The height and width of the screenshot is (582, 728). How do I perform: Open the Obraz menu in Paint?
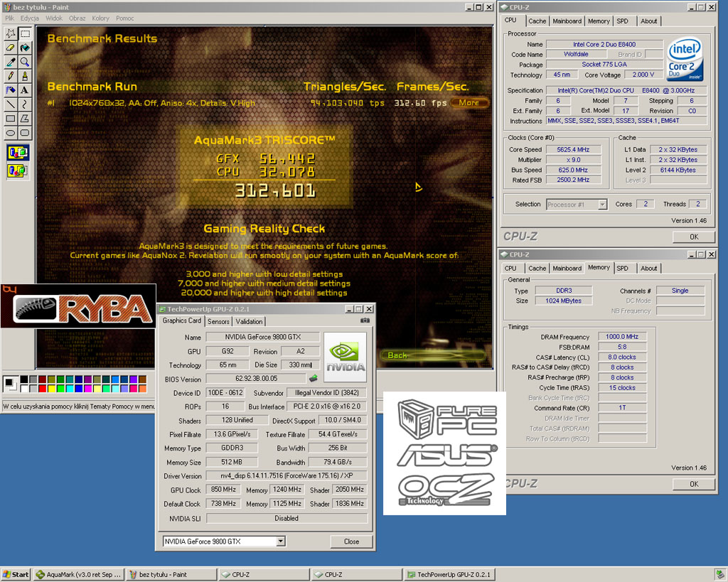[x=77, y=18]
